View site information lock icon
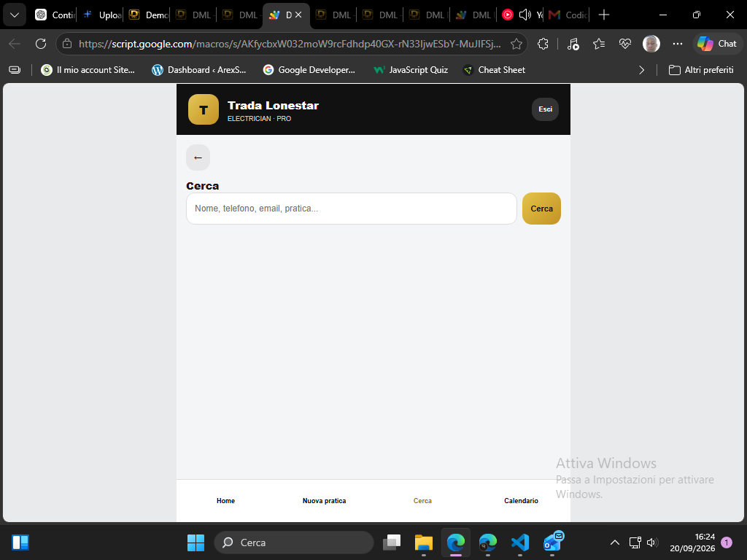This screenshot has height=560, width=747. [x=67, y=44]
